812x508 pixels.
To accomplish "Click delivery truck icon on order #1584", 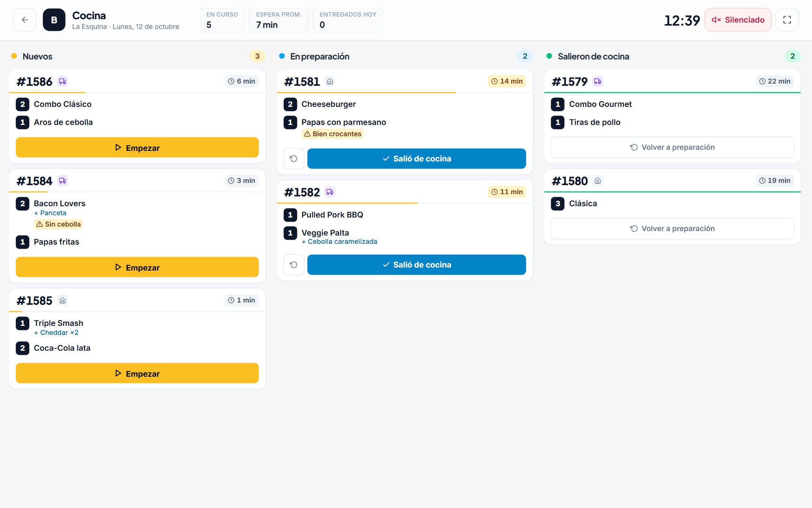I will (62, 181).
